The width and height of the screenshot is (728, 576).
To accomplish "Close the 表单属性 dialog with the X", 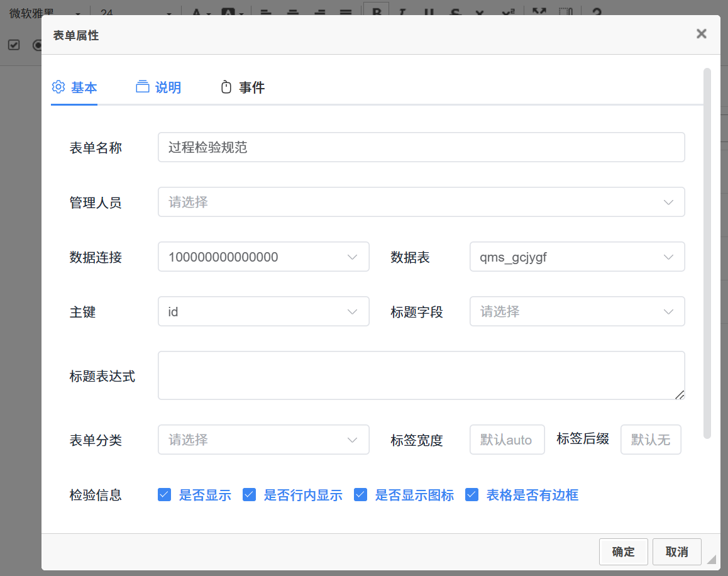I will click(701, 34).
